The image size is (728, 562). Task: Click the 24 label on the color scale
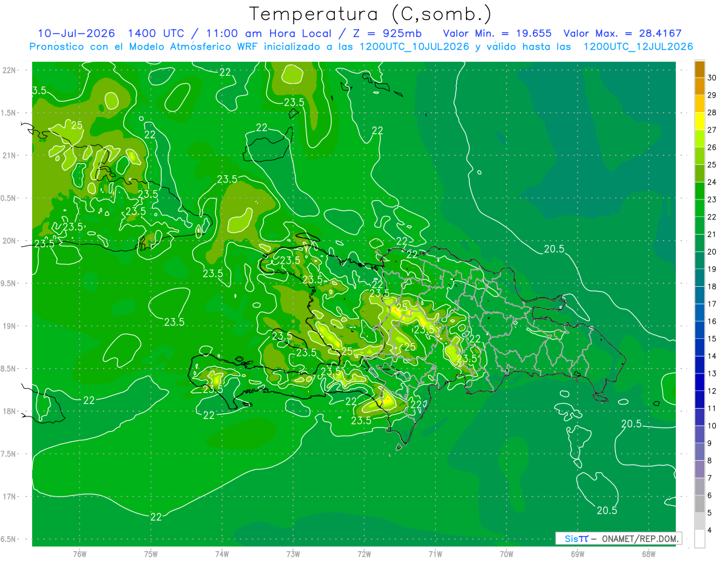[712, 182]
